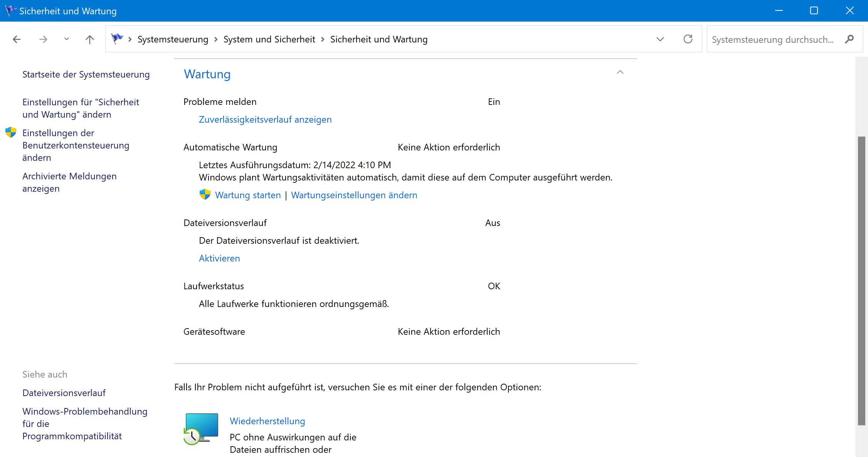The height and width of the screenshot is (457, 868).
Task: Open Dateiversionsverlauf under Siehe auch
Action: pos(64,393)
